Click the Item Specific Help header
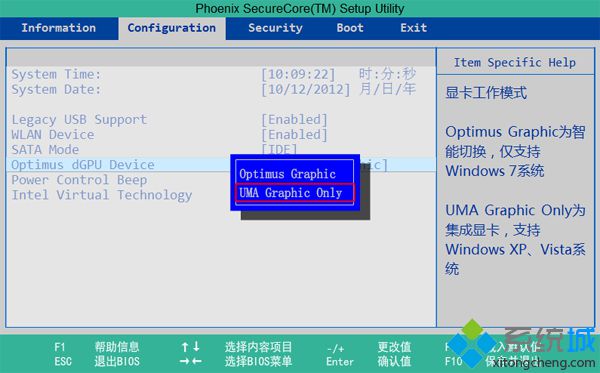 point(514,62)
